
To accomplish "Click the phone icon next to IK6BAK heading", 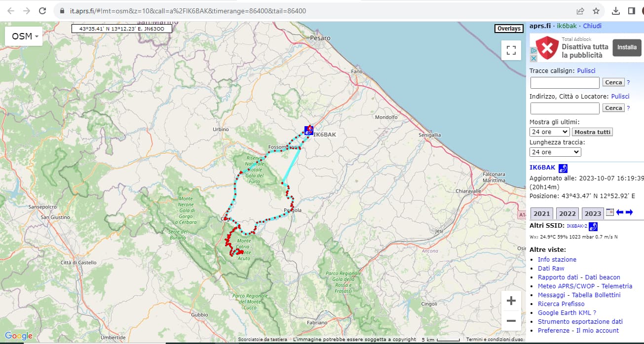I will tap(563, 168).
